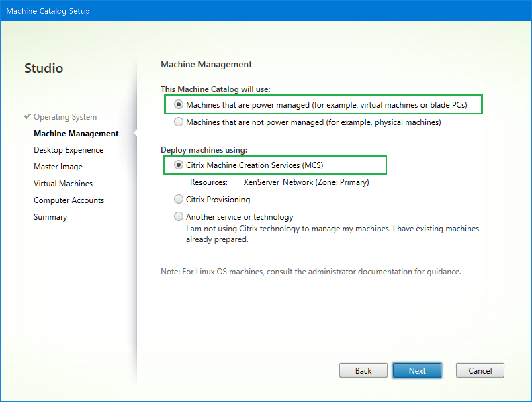Go to the Summary step

(x=50, y=217)
